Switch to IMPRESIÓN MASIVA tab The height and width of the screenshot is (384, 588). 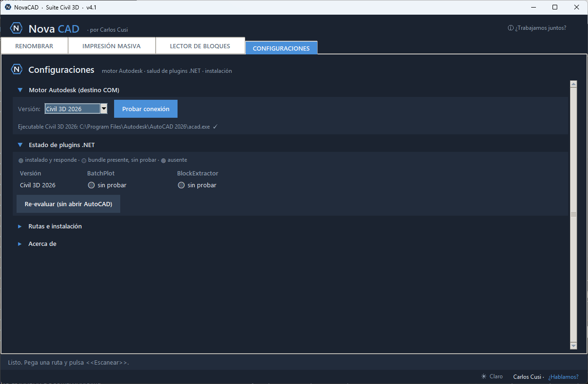click(x=111, y=46)
